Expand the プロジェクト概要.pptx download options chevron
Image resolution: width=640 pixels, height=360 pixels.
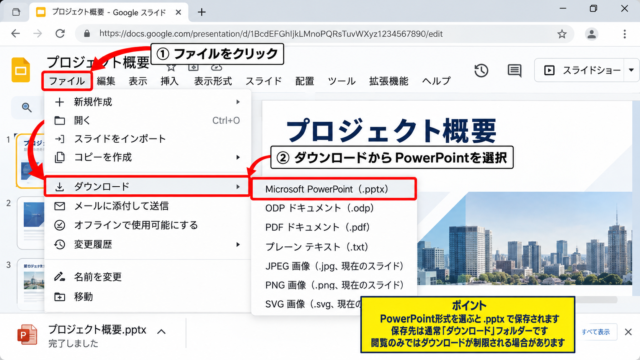coord(162,331)
